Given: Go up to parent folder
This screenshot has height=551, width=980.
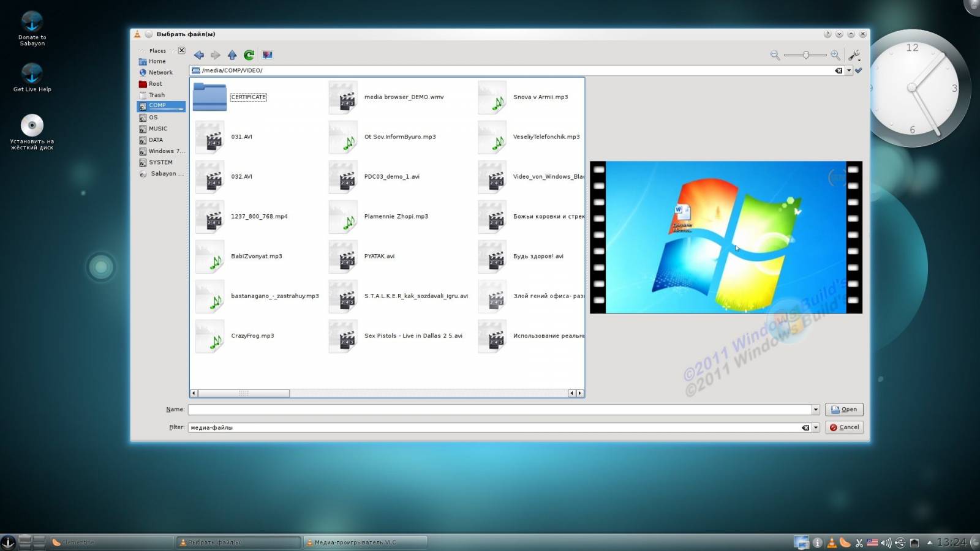Looking at the screenshot, I should coord(232,55).
